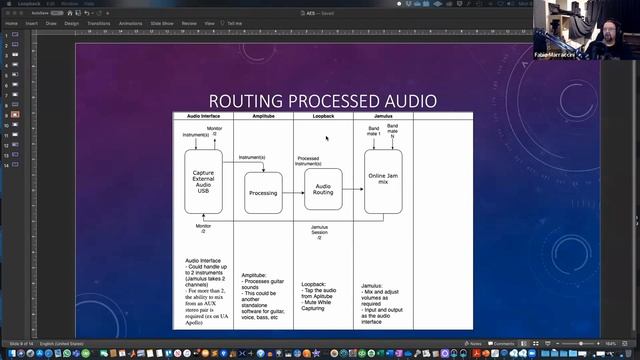Select slide 10 thumbnail
The image size is (640, 360).
coord(15,124)
